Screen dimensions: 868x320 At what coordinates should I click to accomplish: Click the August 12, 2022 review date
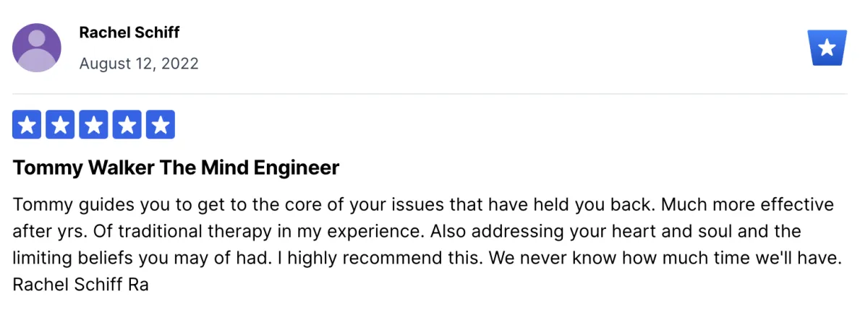(x=139, y=64)
